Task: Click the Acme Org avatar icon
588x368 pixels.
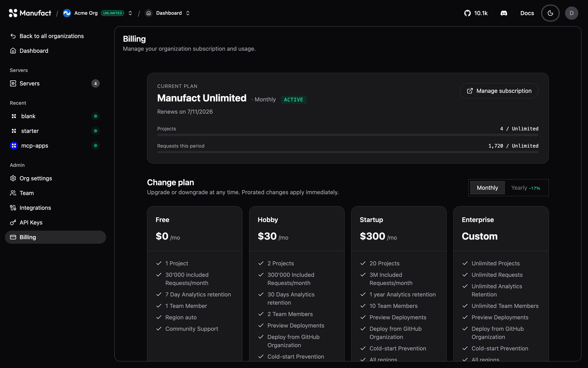Action: [67, 13]
